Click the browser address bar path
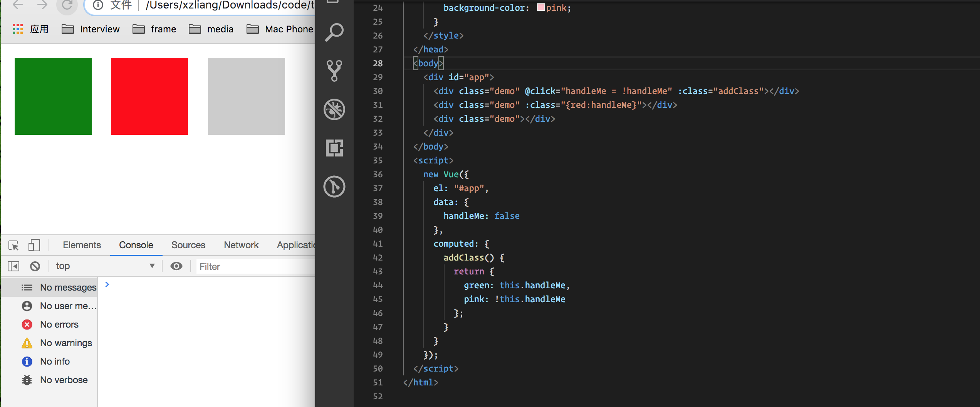This screenshot has width=980, height=407. pos(230,5)
